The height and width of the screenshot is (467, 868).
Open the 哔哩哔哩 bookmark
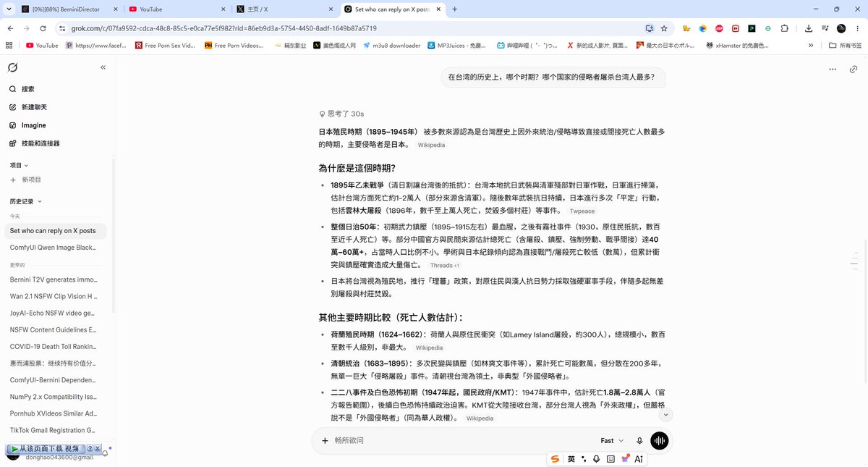point(527,45)
